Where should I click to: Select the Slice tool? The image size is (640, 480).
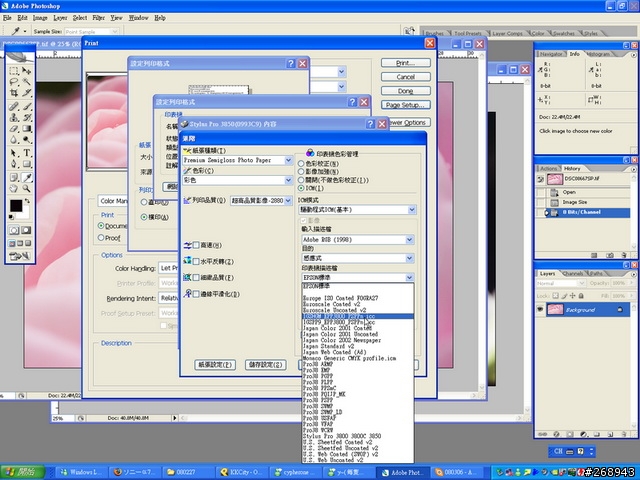(27, 93)
